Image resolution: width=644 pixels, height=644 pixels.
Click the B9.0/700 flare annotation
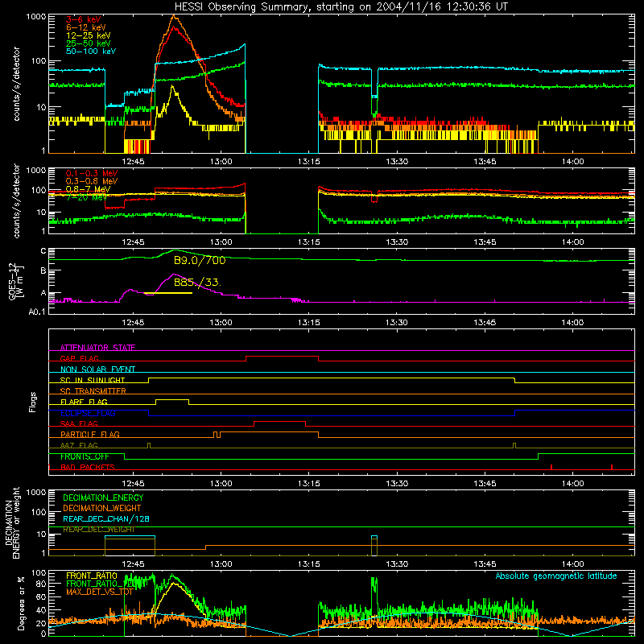200,260
